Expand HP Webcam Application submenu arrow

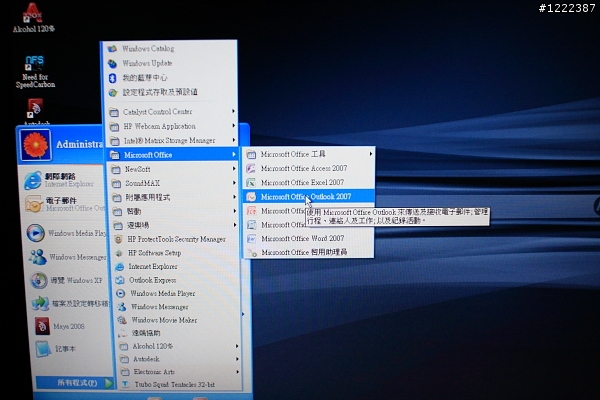coord(233,126)
